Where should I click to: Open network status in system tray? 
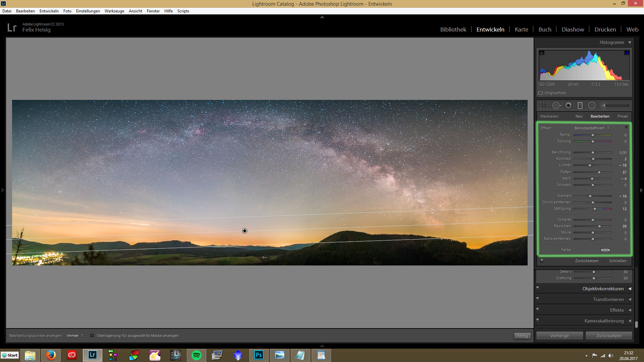[603, 356]
